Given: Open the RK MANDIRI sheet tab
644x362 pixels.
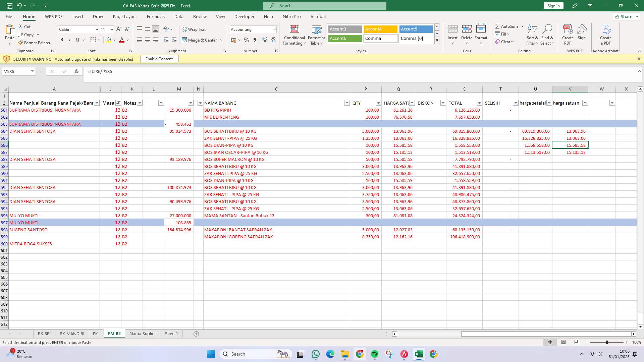Looking at the screenshot, I should tap(71, 334).
